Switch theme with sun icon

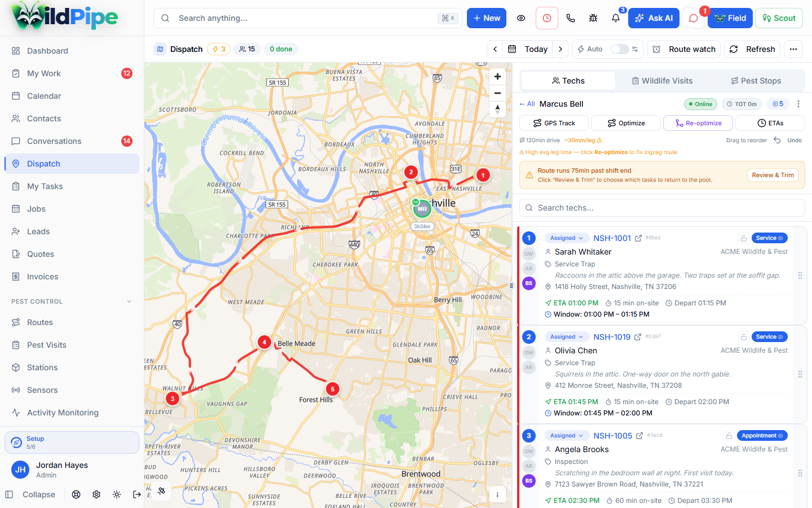[x=117, y=494]
